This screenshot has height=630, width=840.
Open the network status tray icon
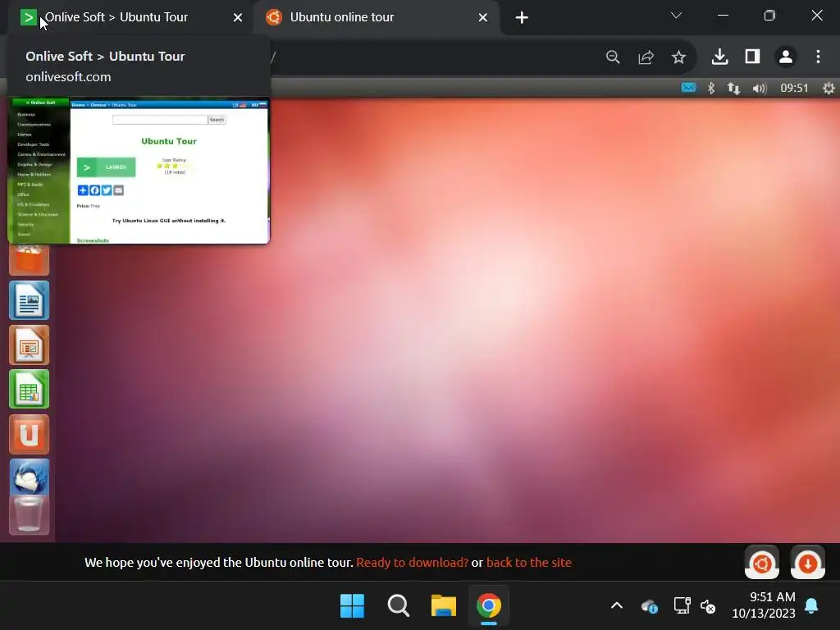click(682, 606)
